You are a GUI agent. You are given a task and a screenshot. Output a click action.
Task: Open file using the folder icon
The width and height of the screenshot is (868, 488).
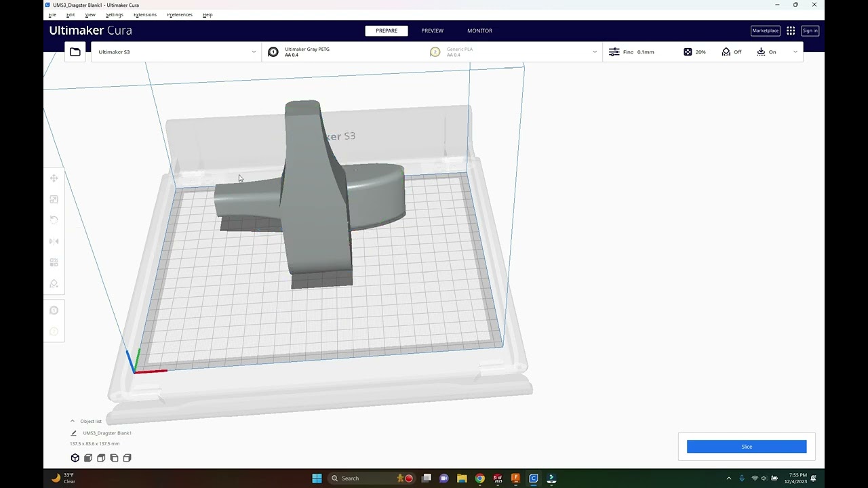[x=75, y=52]
